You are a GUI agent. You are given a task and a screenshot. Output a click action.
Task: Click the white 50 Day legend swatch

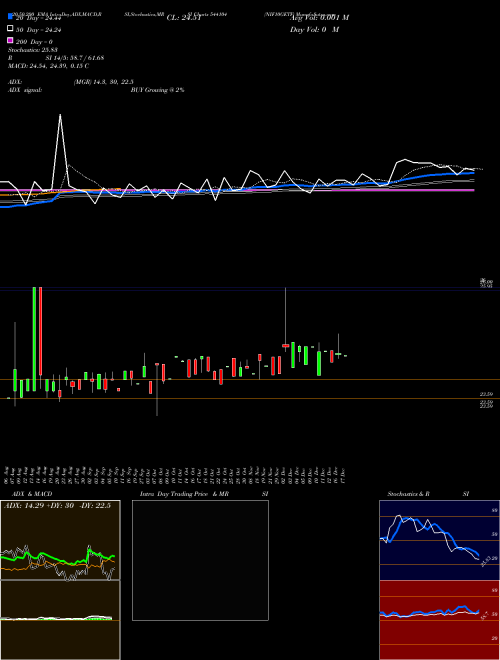pyautogui.click(x=11, y=29)
